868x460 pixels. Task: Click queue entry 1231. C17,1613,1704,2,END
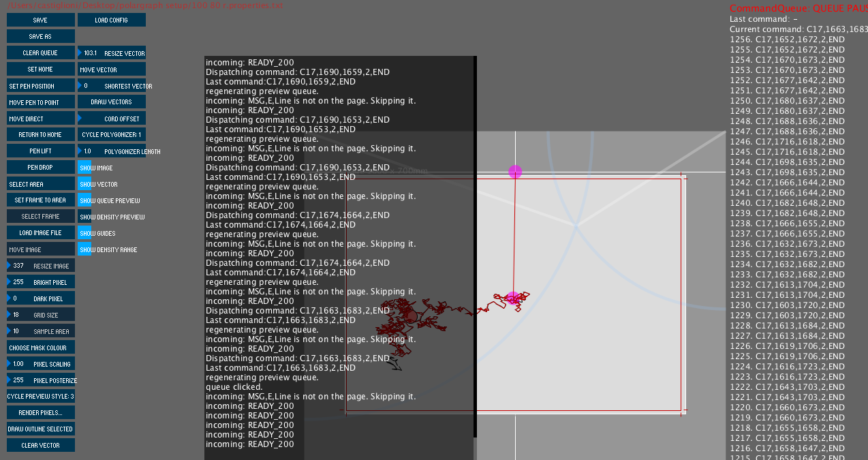point(787,295)
